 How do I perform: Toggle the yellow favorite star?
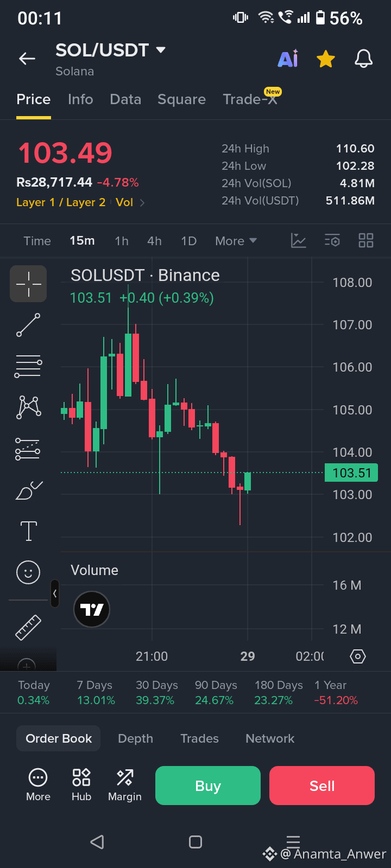326,59
